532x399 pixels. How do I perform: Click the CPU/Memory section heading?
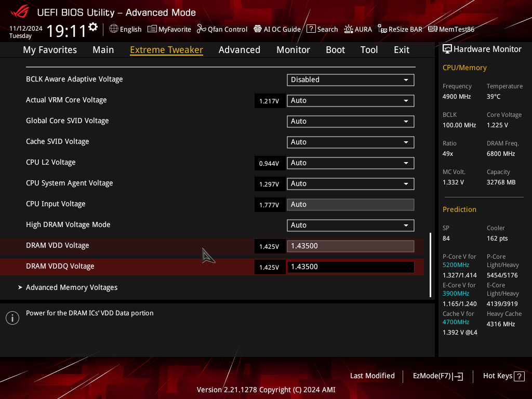(x=464, y=68)
